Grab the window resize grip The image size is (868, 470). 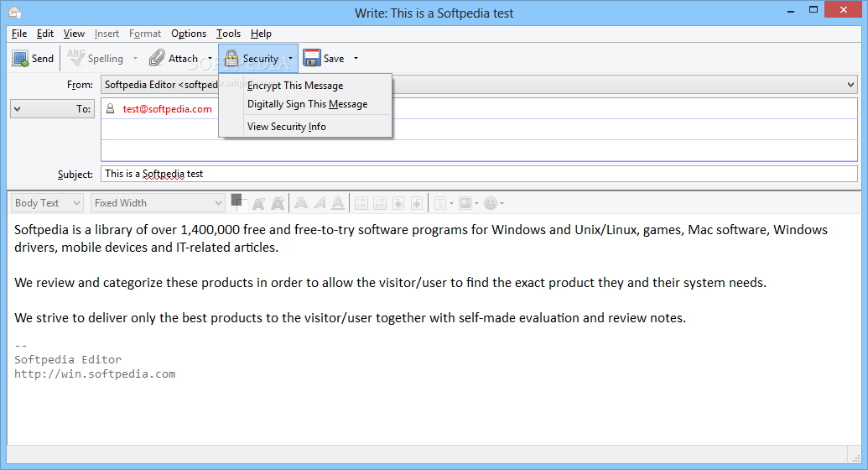(855, 457)
